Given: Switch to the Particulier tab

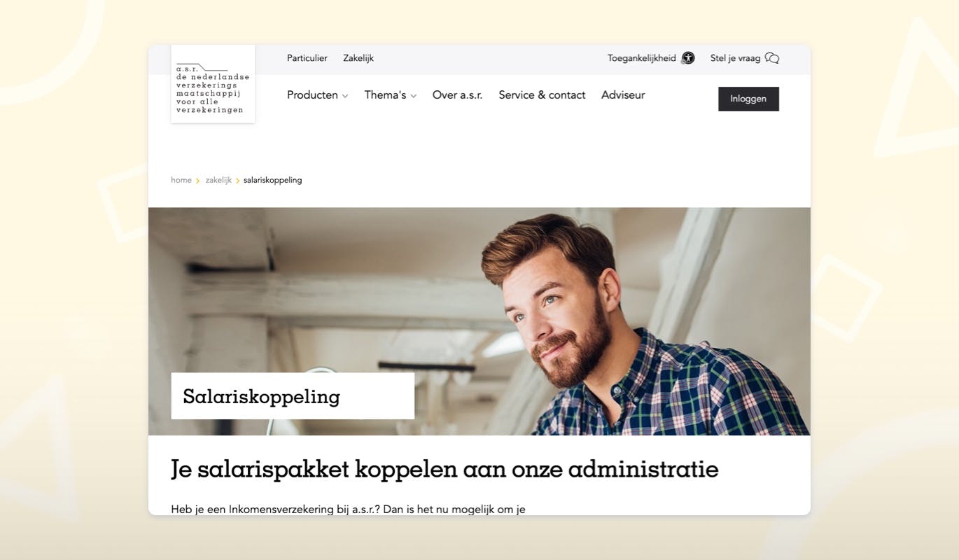Looking at the screenshot, I should [307, 58].
